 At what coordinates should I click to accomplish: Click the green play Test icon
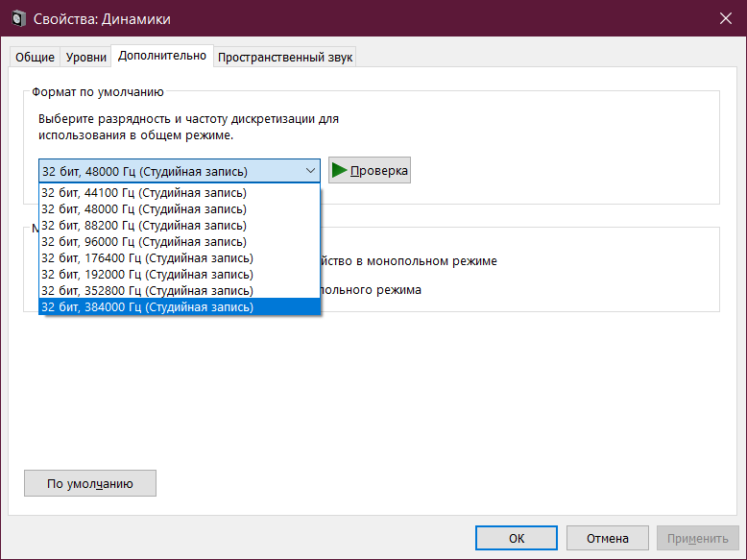coord(339,171)
